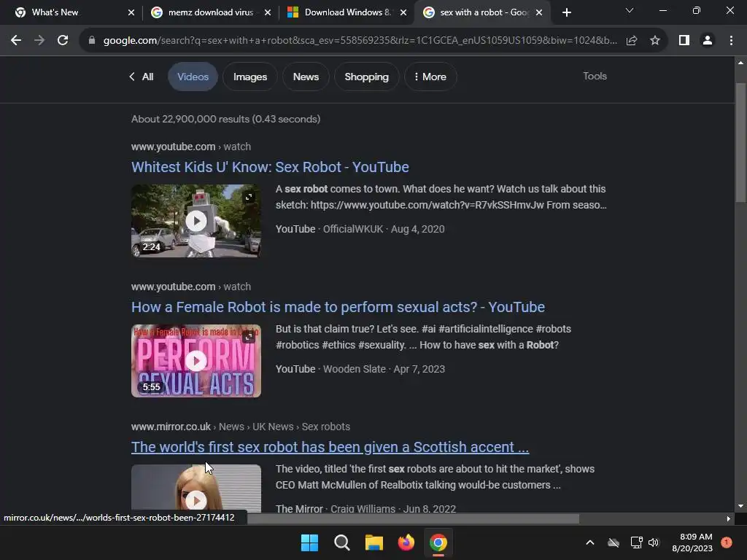Click the scroll up arrow
Image resolution: width=747 pixels, height=560 pixels.
[x=740, y=63]
